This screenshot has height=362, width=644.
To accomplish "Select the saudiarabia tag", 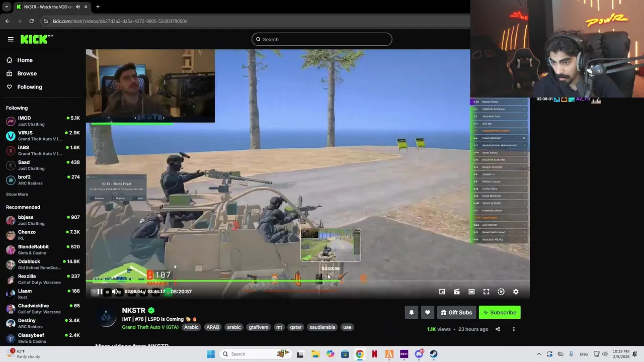I will pos(323,327).
